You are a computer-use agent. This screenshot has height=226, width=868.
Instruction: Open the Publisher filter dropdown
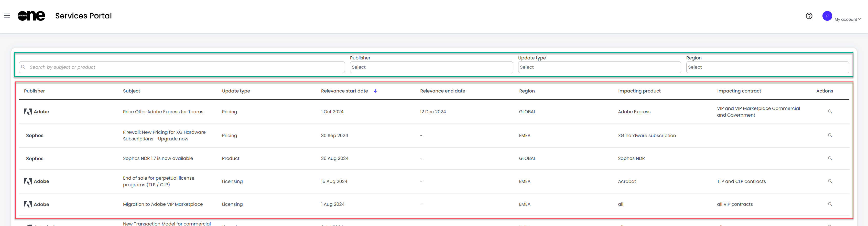click(x=431, y=67)
